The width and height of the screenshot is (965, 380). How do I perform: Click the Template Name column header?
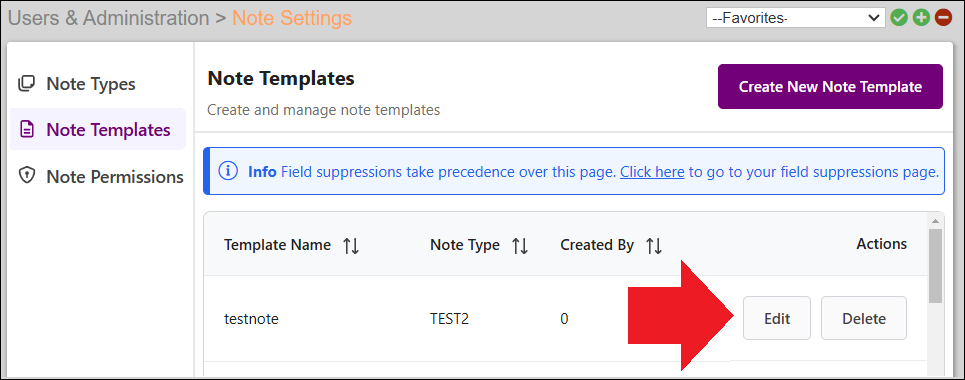tap(277, 245)
